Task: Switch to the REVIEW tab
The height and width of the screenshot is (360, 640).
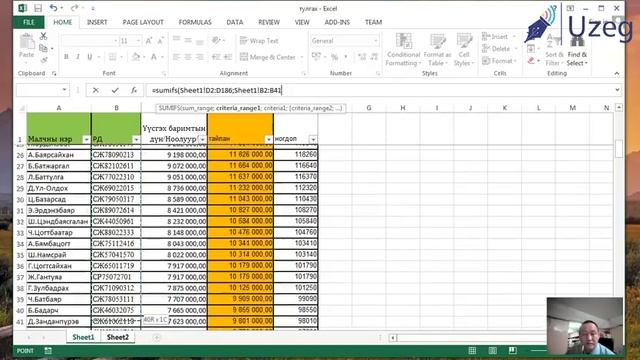Action: pyautogui.click(x=269, y=22)
